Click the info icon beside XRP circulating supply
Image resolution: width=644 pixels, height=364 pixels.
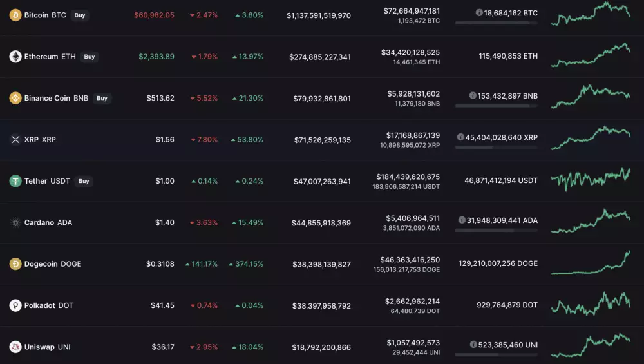(460, 137)
